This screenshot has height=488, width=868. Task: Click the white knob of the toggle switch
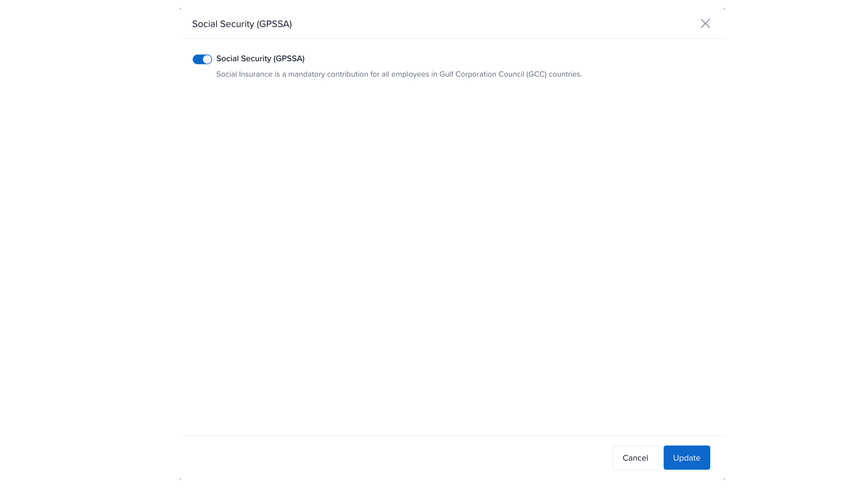coord(207,59)
